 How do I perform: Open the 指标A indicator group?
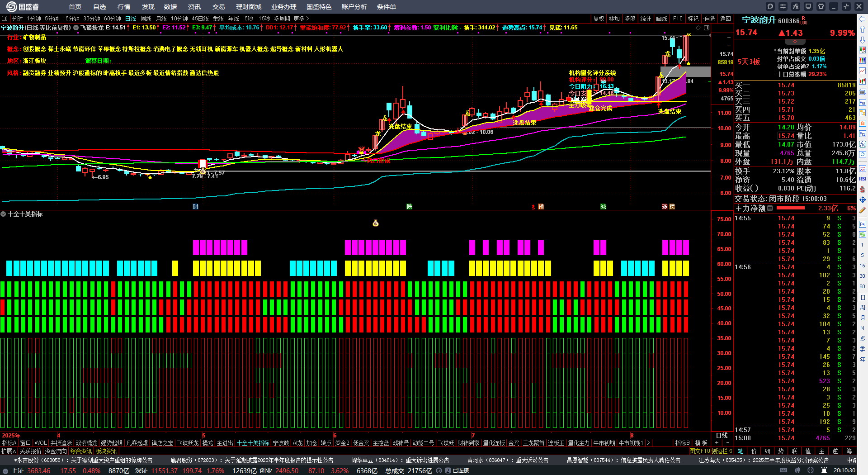[x=9, y=443]
